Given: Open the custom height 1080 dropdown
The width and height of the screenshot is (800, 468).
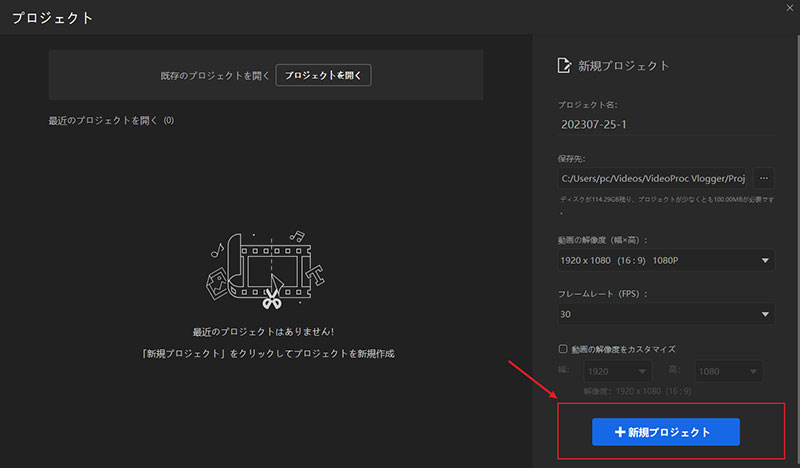Looking at the screenshot, I should (728, 372).
